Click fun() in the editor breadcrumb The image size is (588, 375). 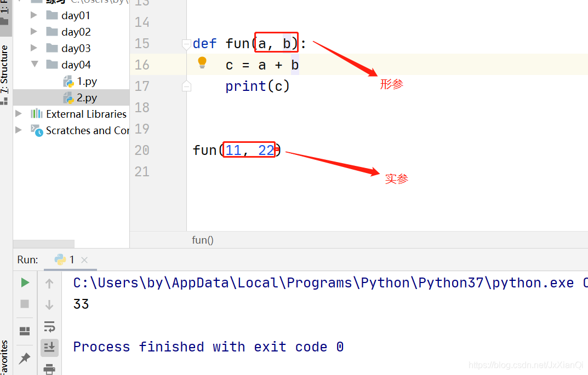coord(203,240)
